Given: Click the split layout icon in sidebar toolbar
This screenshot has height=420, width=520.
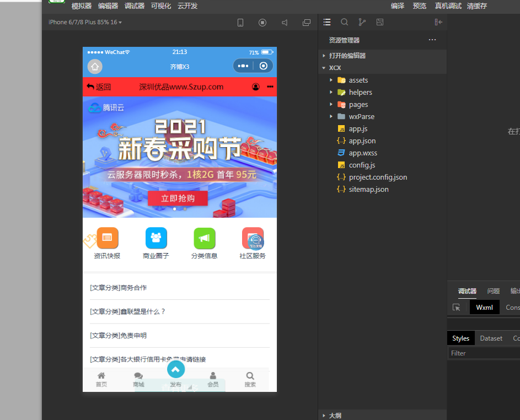Looking at the screenshot, I should coord(380,22).
